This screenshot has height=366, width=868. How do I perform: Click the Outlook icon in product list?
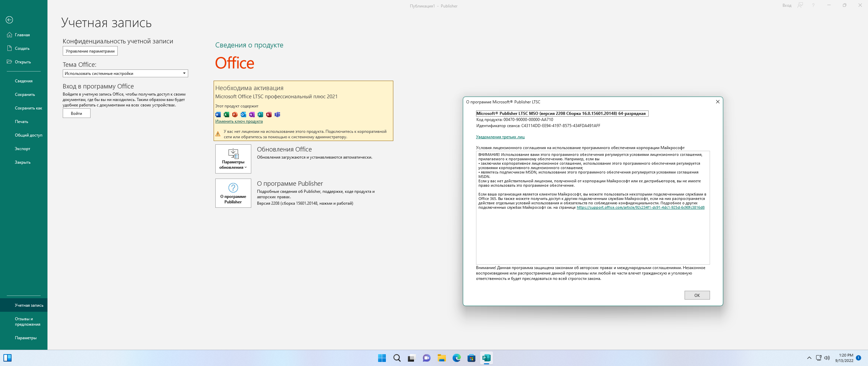tap(243, 115)
